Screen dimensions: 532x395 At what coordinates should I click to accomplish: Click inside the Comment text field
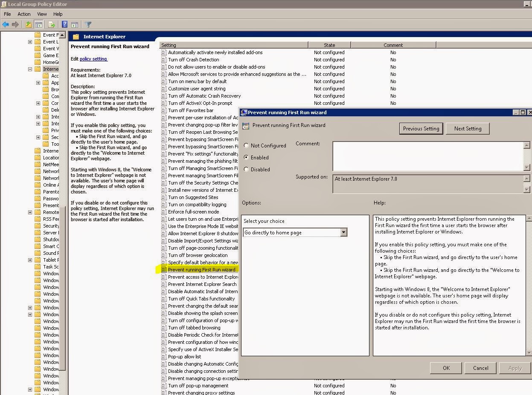[428, 156]
